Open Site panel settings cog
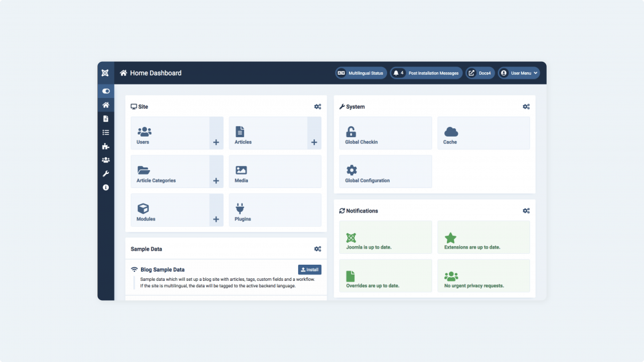Image resolution: width=644 pixels, height=362 pixels. 317,106
